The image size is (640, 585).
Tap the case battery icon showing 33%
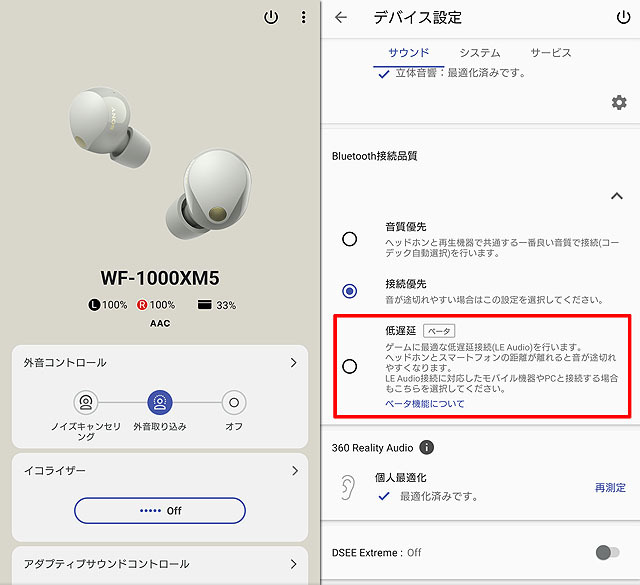[x=204, y=305]
